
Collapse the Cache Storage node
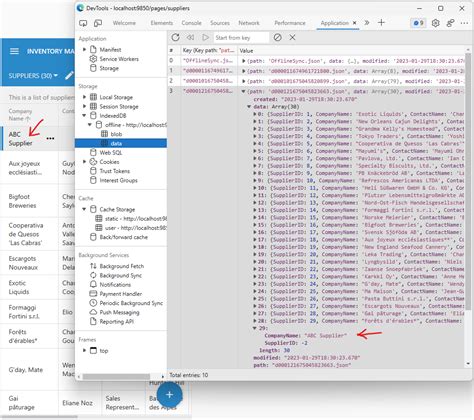pyautogui.click(x=84, y=209)
